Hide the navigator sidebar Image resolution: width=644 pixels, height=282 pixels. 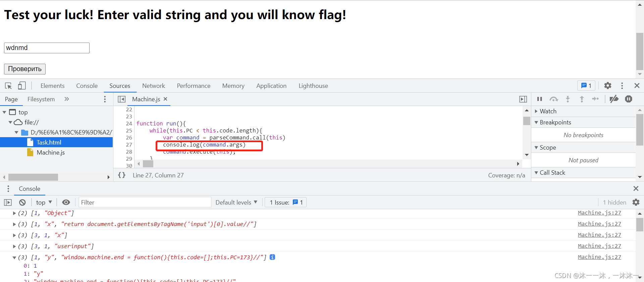[121, 99]
